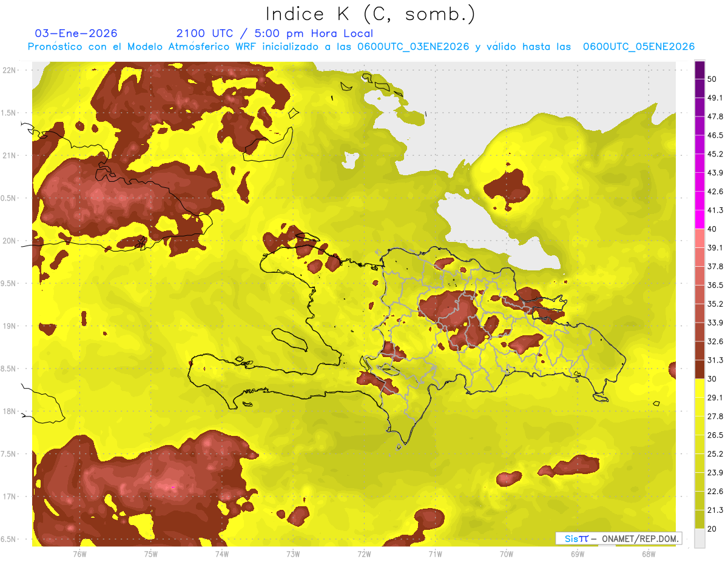The width and height of the screenshot is (728, 562).
Task: Click the "27.8" colorbar value
Action: [x=716, y=416]
